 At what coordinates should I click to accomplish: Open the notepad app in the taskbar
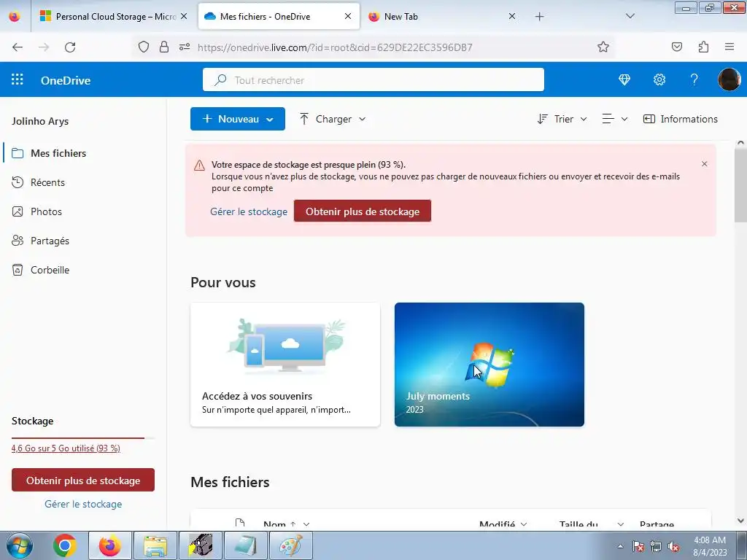(246, 545)
